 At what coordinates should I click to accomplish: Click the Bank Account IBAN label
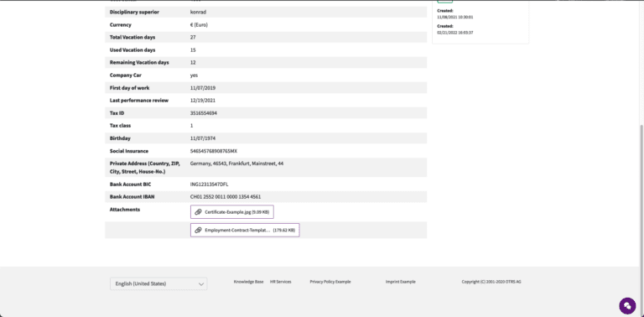coord(132,197)
